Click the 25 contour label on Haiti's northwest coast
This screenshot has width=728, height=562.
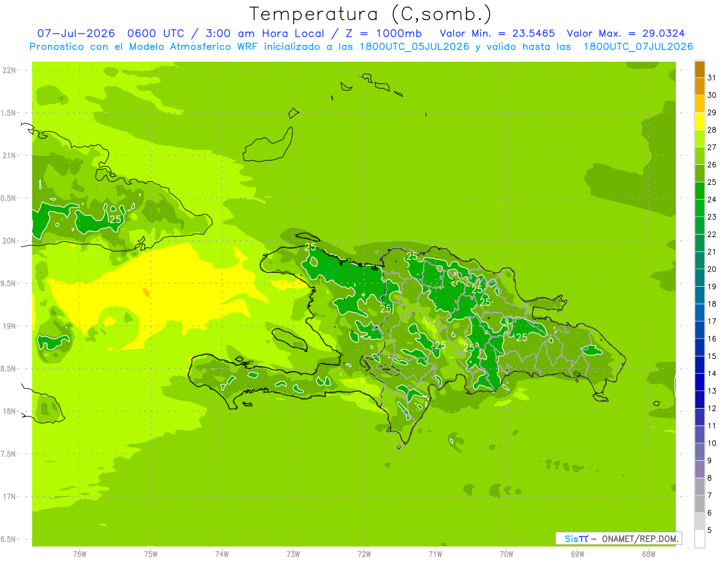(x=310, y=247)
